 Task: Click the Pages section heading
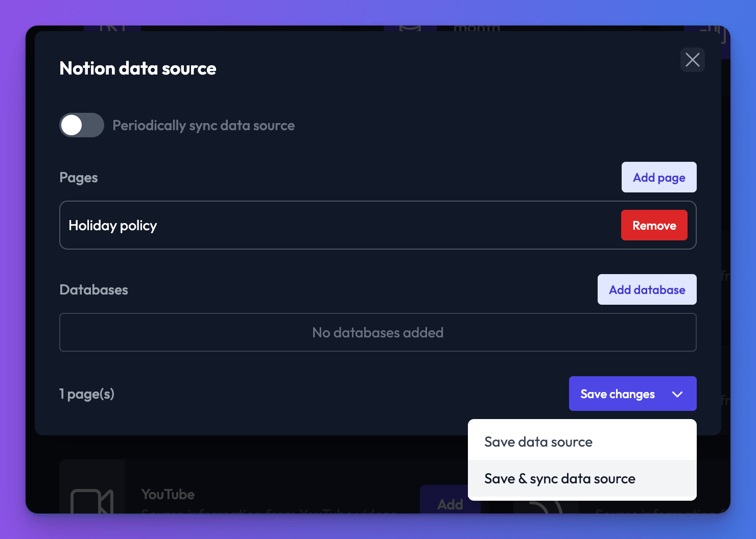79,178
